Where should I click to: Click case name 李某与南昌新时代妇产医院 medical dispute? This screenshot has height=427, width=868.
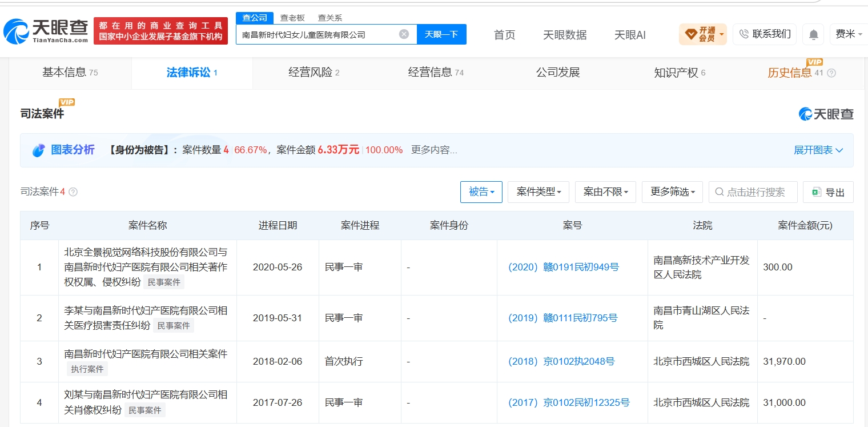pyautogui.click(x=146, y=318)
